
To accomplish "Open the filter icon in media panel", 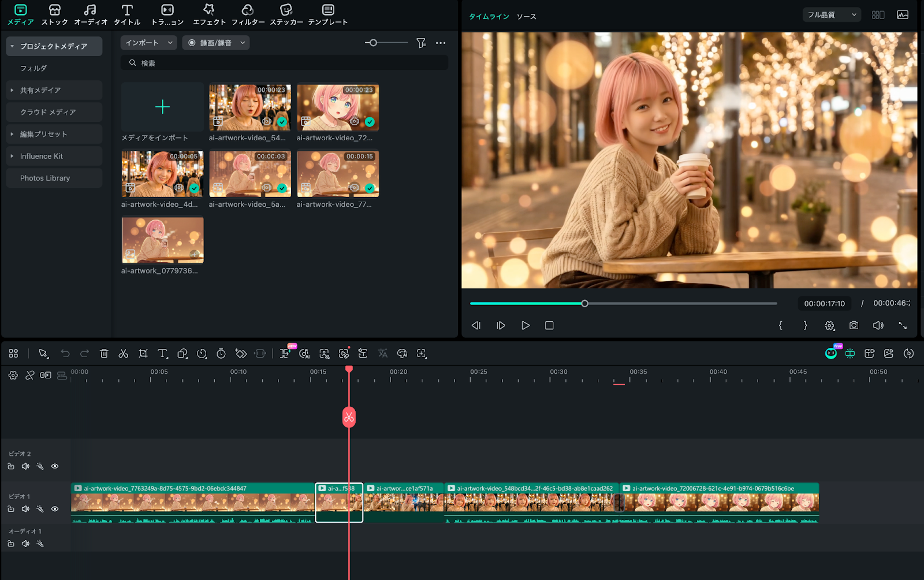I will click(x=421, y=43).
